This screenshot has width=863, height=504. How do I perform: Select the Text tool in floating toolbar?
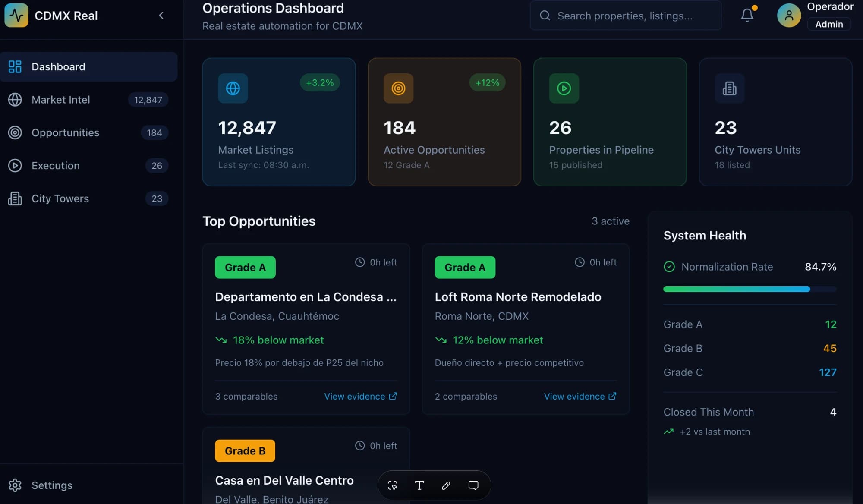click(419, 485)
